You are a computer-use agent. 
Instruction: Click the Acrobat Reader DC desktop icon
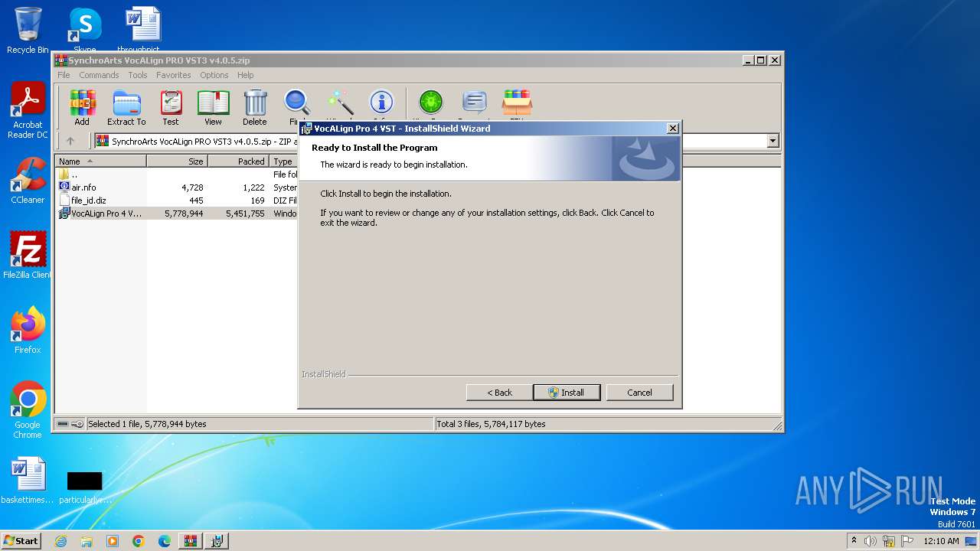[x=28, y=111]
